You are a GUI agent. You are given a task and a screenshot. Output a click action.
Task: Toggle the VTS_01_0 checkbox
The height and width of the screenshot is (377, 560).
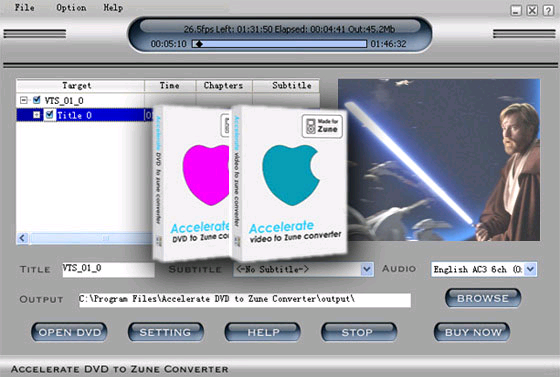(36, 100)
